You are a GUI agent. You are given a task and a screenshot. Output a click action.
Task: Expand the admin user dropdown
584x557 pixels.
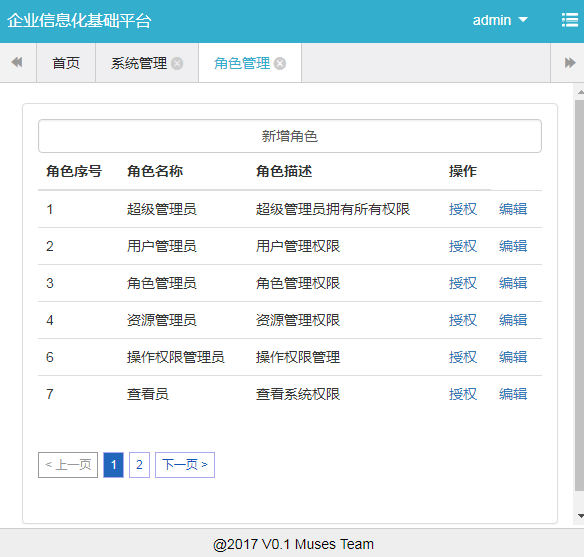500,20
